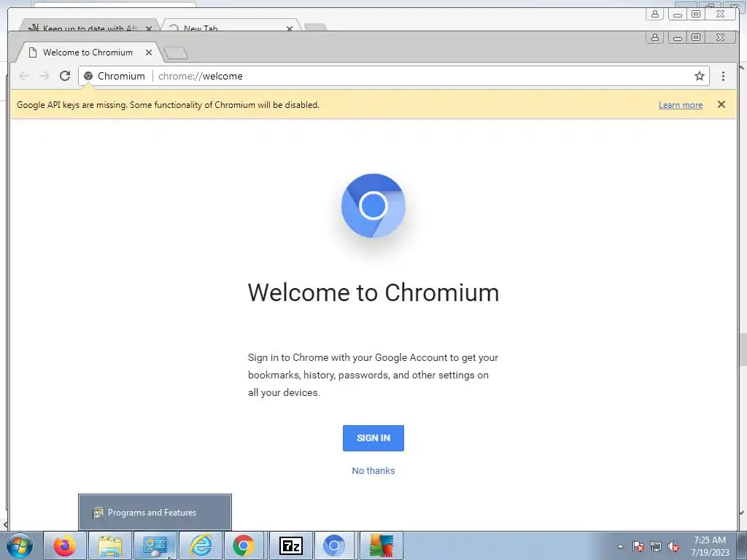This screenshot has width=747, height=560.
Task: Click the background window's vertical scrollbar thumb
Action: coord(743,349)
